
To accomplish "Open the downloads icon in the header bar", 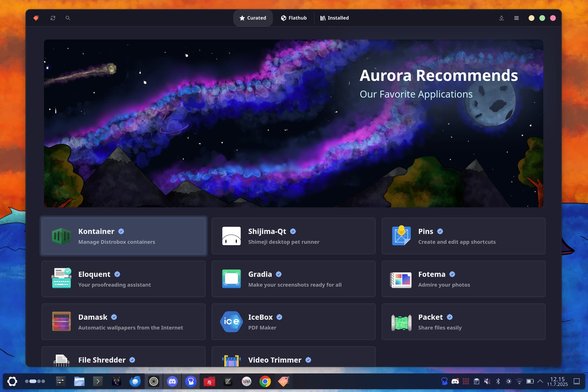I will tap(501, 18).
